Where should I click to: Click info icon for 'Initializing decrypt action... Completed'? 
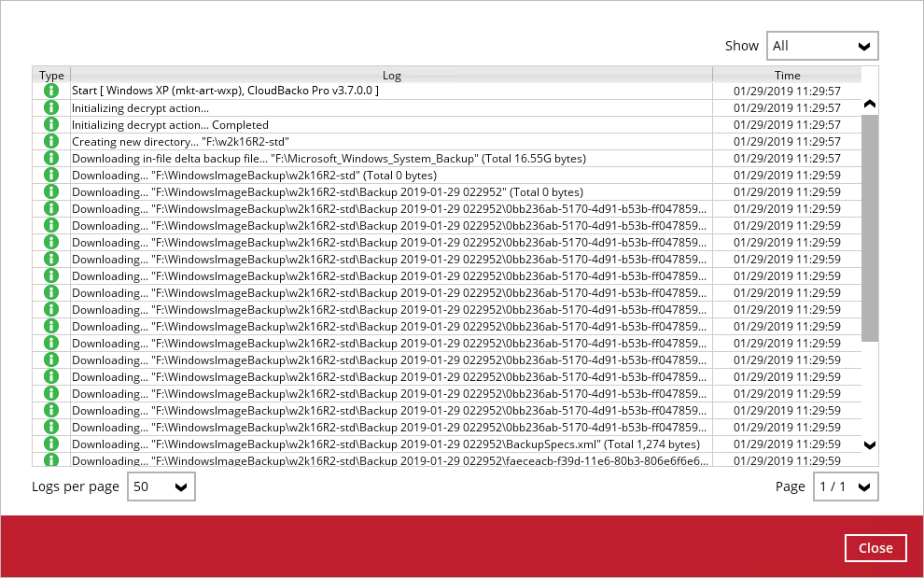(x=51, y=125)
